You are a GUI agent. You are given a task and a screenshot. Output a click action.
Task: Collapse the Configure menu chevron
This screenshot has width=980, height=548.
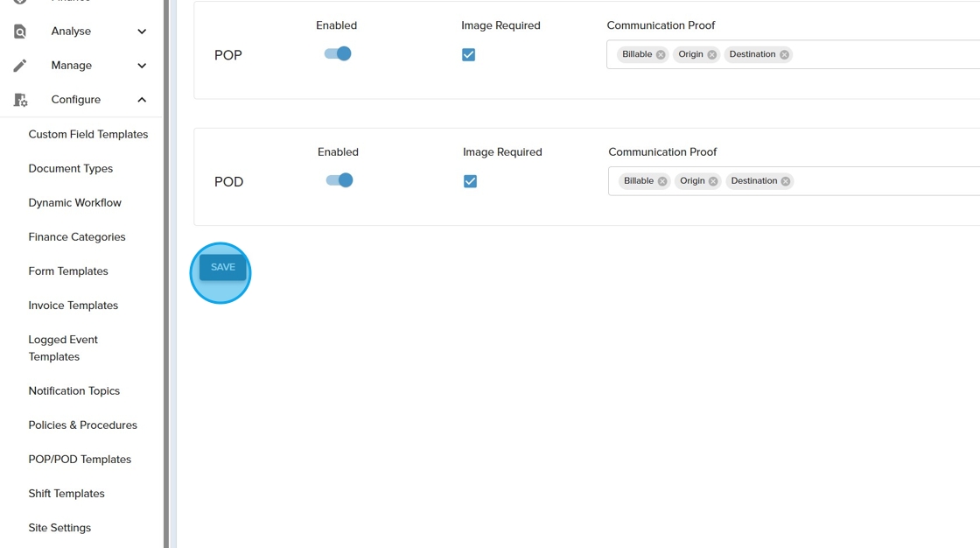pyautogui.click(x=142, y=100)
